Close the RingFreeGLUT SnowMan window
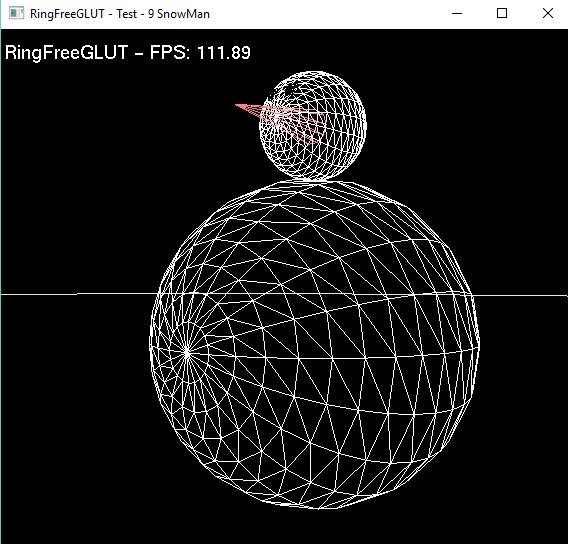568x544 pixels. [x=548, y=14]
